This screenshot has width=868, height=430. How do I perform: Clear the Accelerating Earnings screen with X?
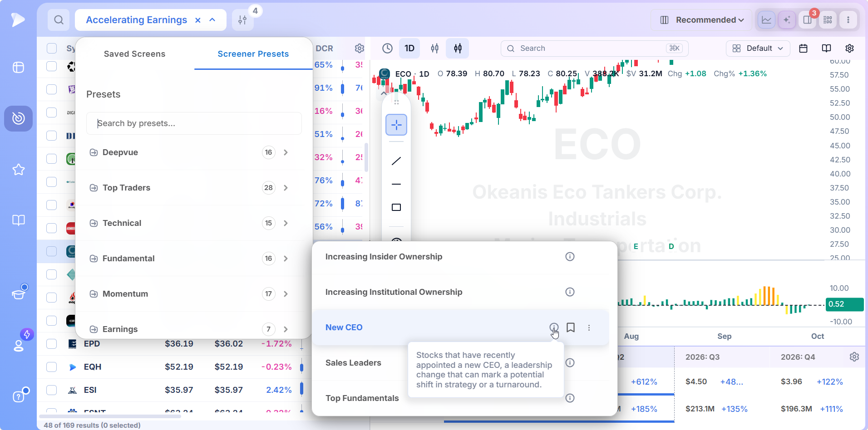point(198,20)
